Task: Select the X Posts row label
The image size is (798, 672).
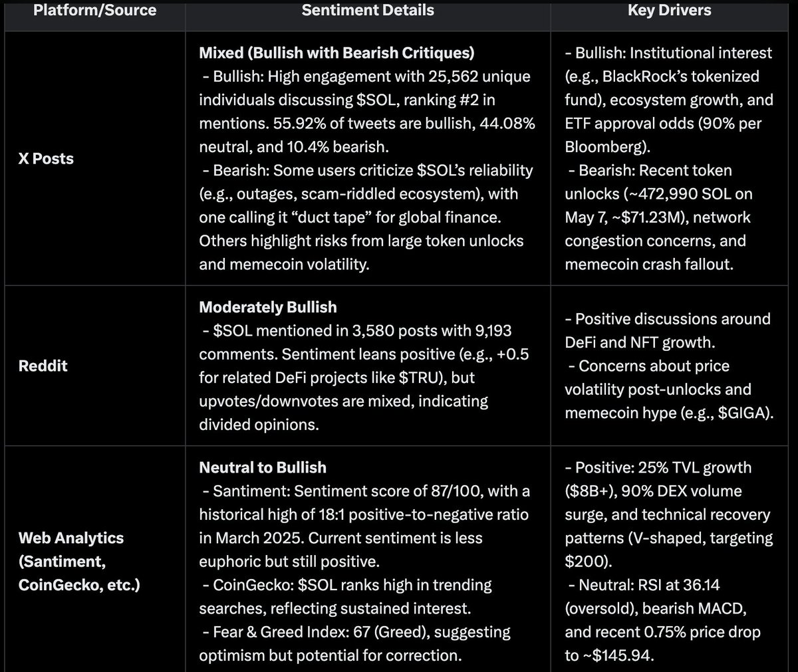Action: (x=46, y=159)
